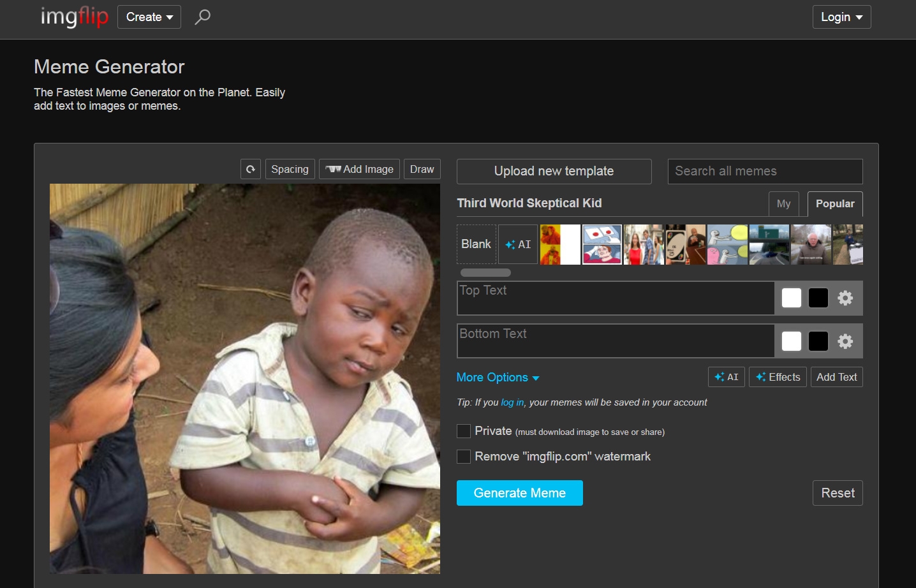Select the Running Away Balloon template thumbnail
This screenshot has width=916, height=588.
coord(727,244)
